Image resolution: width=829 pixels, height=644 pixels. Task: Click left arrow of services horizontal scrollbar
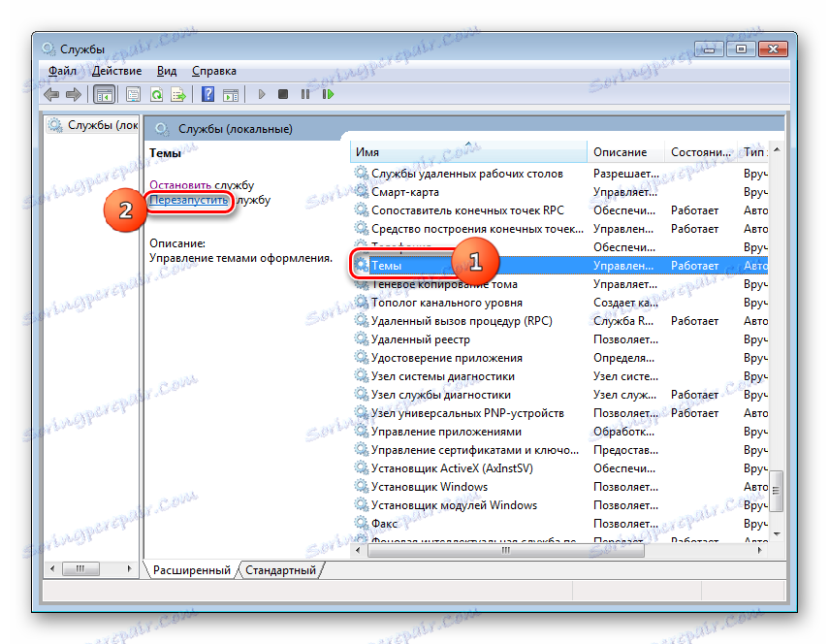coord(359,551)
